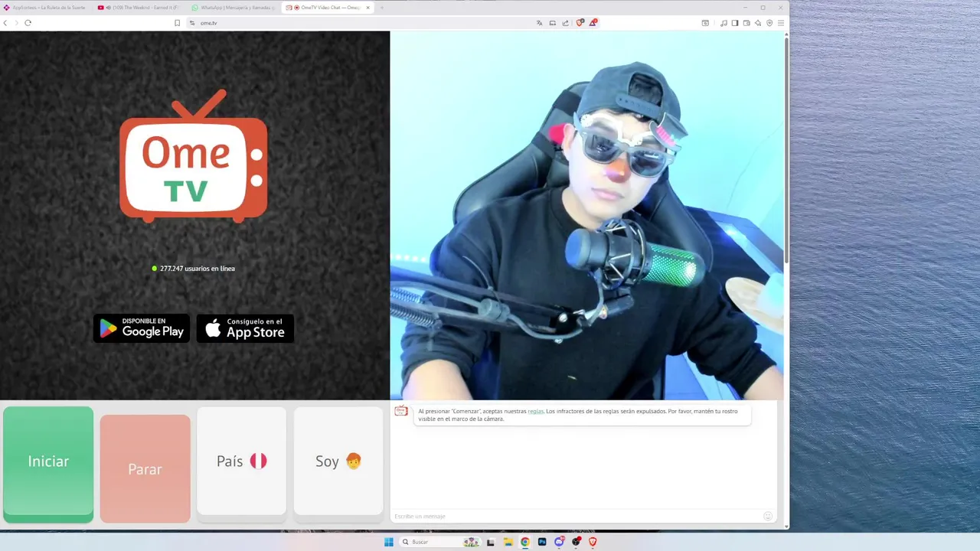Screen dimensions: 980x551
Task: Switch to AppSorteos La Ruleta tab
Action: tap(47, 7)
